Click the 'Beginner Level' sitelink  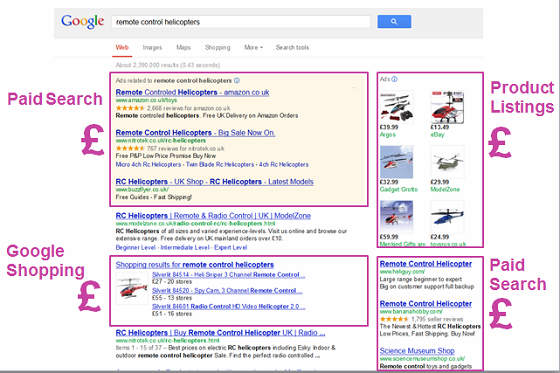click(x=135, y=247)
